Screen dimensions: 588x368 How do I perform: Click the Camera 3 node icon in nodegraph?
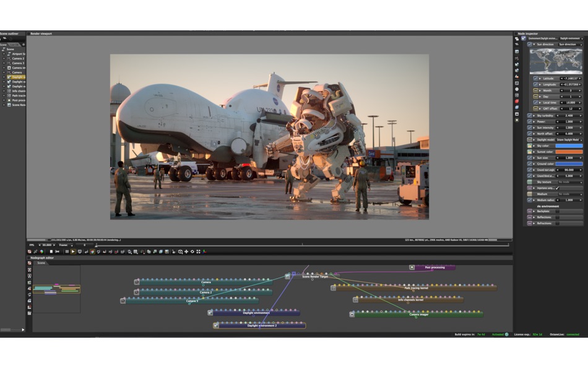pyautogui.click(x=123, y=301)
